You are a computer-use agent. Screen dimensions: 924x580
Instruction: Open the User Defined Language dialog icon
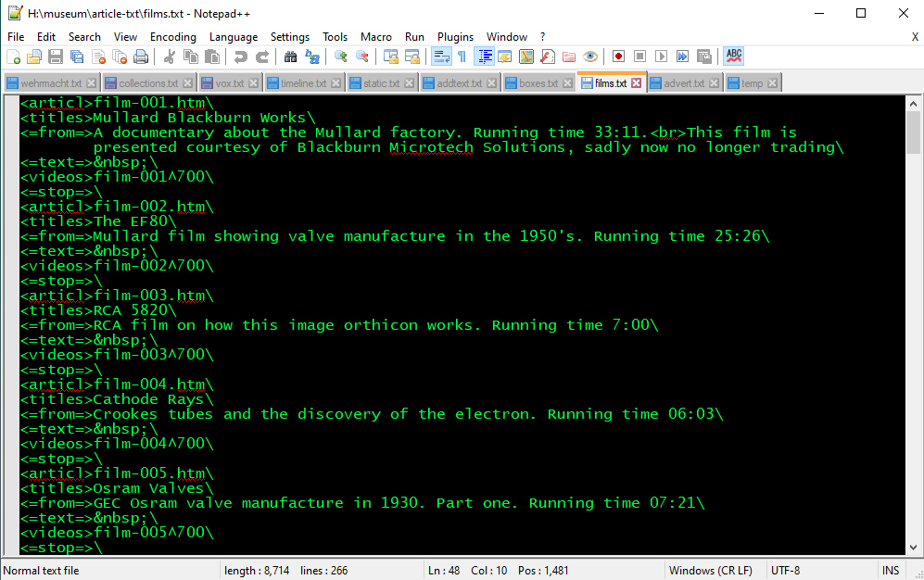505,57
